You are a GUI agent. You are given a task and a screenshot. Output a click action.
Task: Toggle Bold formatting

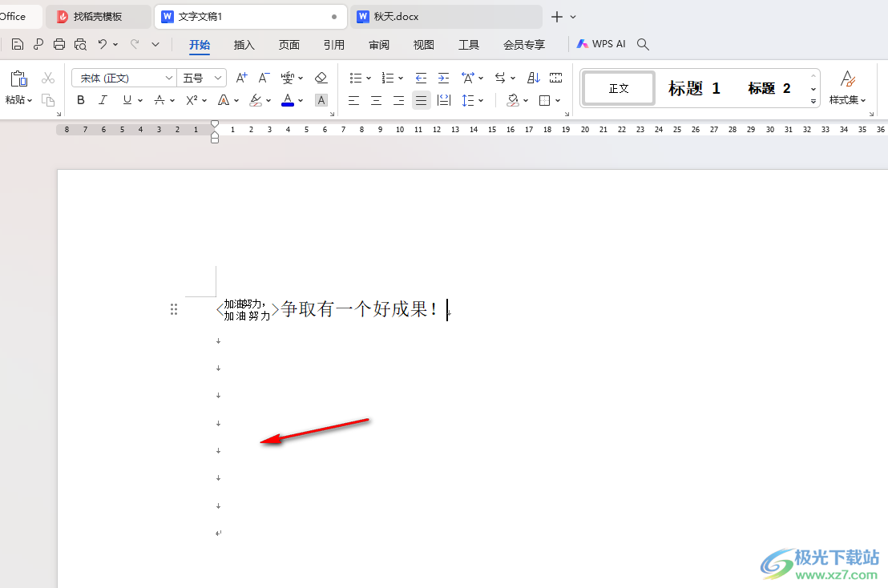coord(81,100)
